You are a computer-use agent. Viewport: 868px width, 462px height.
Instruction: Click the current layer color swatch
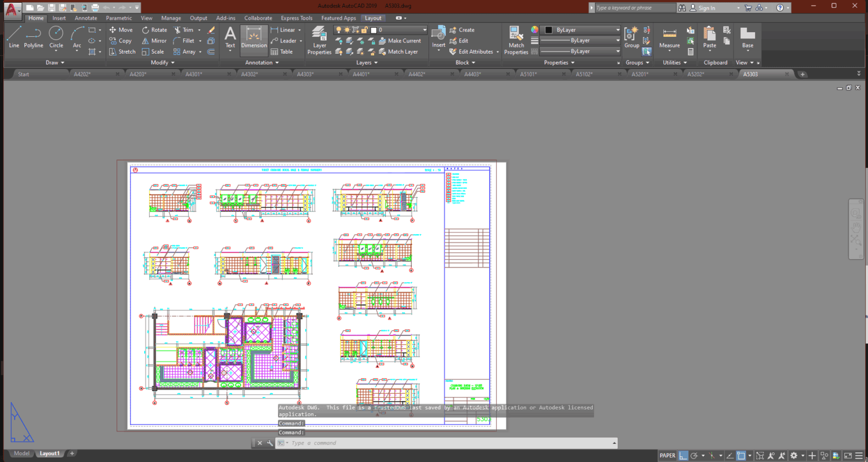coord(372,29)
